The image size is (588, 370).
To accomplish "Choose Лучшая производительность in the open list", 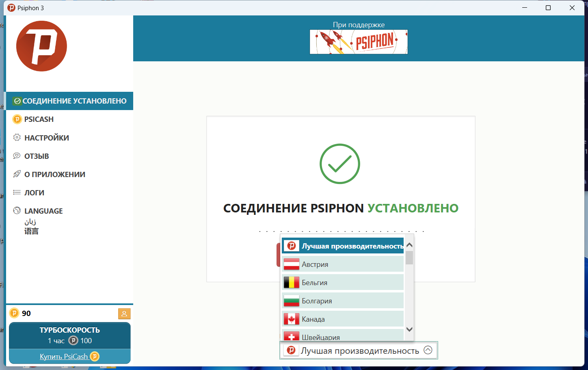I will (x=343, y=246).
